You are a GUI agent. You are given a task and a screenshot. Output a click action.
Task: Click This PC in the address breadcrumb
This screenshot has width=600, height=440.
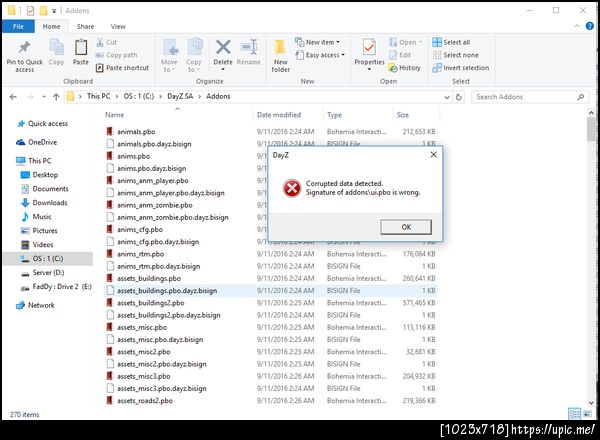click(98, 96)
